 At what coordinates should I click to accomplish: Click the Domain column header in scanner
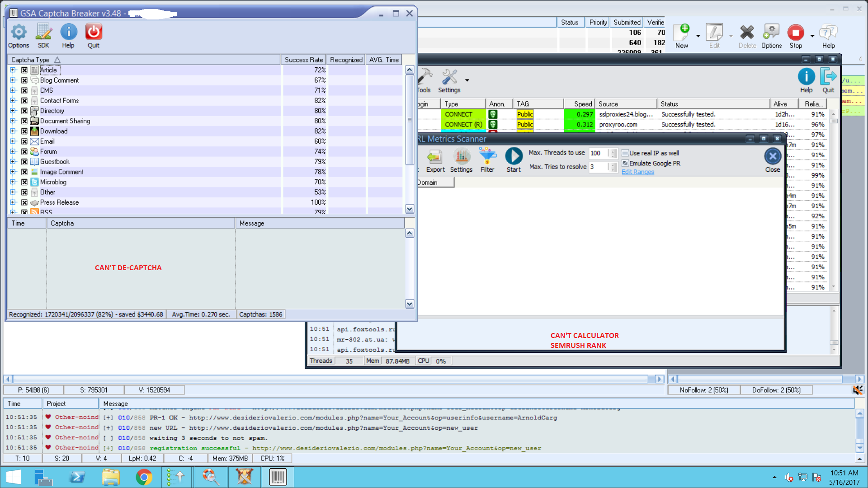tap(435, 183)
